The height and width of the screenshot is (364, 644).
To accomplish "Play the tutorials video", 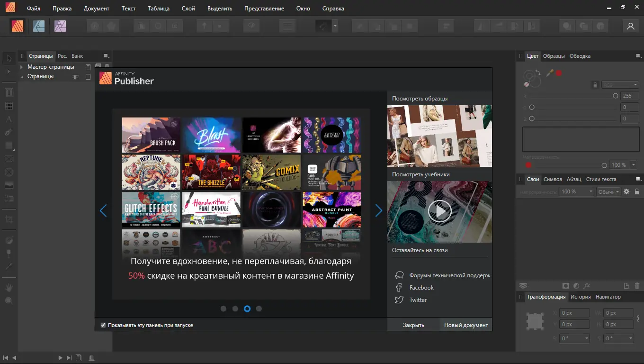I will coord(439,211).
